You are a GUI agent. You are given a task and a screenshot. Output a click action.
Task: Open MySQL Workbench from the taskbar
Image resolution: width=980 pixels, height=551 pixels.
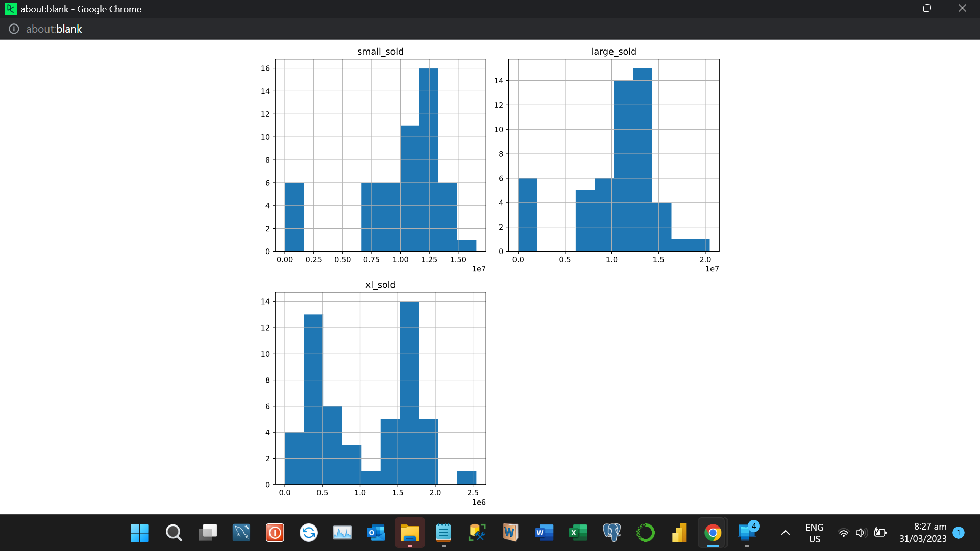pyautogui.click(x=241, y=533)
